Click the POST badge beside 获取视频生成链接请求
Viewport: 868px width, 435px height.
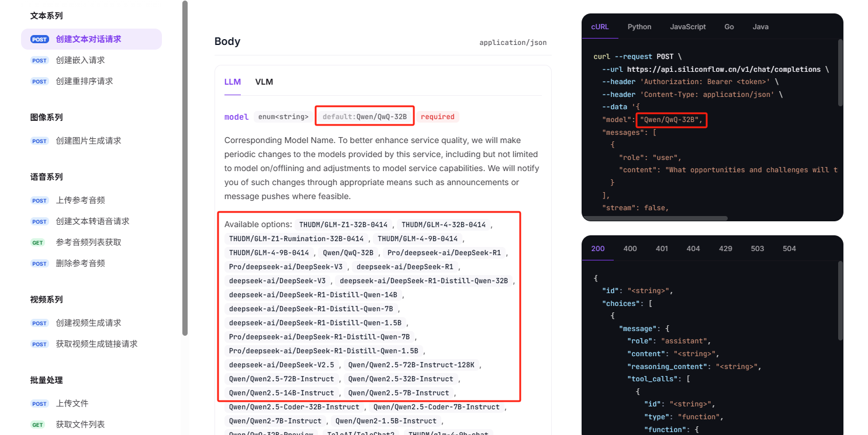pos(40,344)
